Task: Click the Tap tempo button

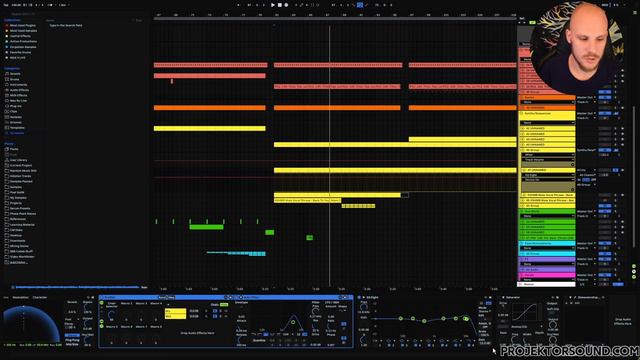Action: click(6, 5)
